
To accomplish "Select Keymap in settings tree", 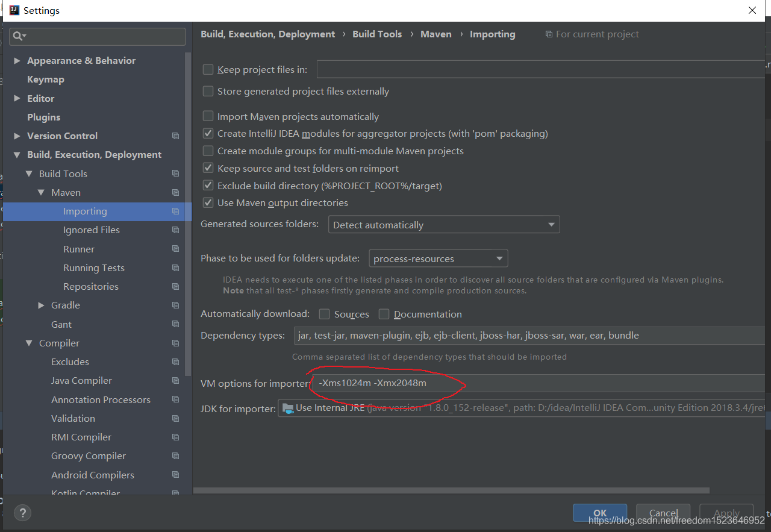I will click(x=46, y=80).
